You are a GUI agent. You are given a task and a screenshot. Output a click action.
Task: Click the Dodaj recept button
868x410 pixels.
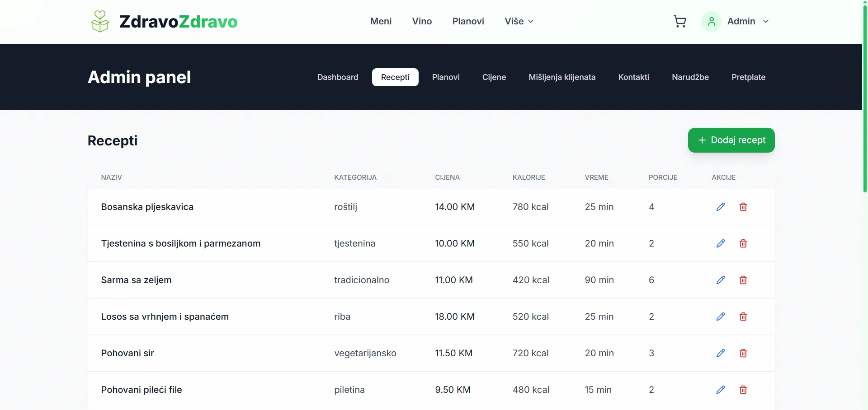point(731,140)
